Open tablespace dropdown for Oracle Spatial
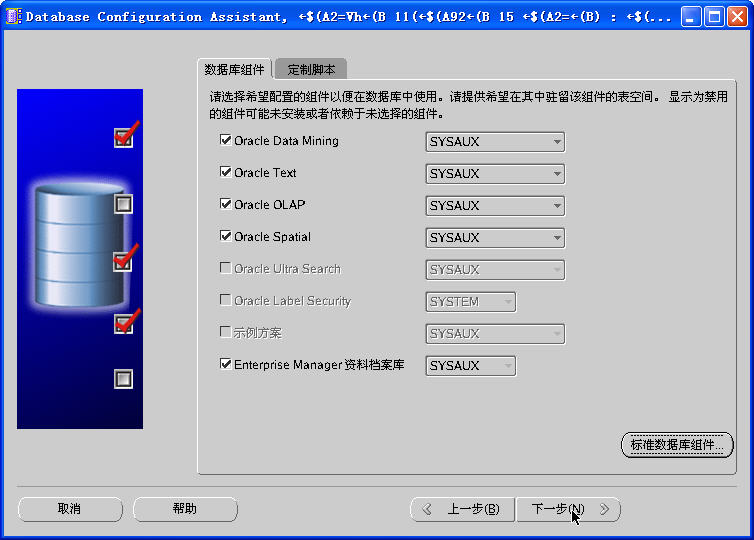The height and width of the screenshot is (540, 754). (495, 238)
